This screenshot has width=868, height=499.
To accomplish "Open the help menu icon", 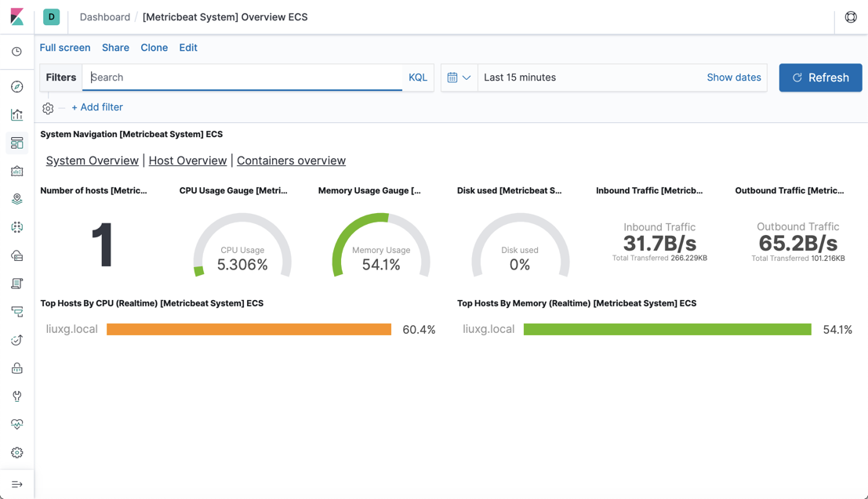I will [x=851, y=17].
